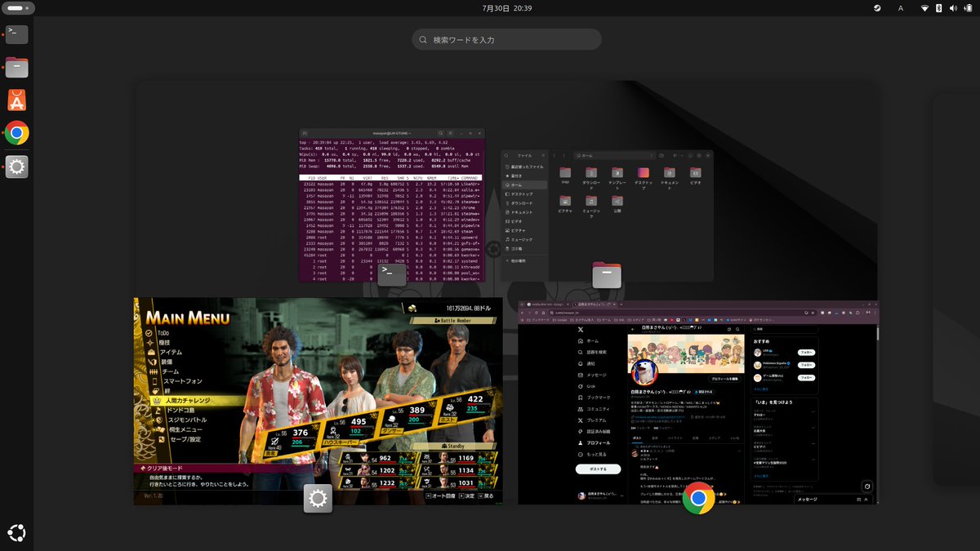
Task: Open コミュニティ in the X sidebar
Action: click(595, 409)
